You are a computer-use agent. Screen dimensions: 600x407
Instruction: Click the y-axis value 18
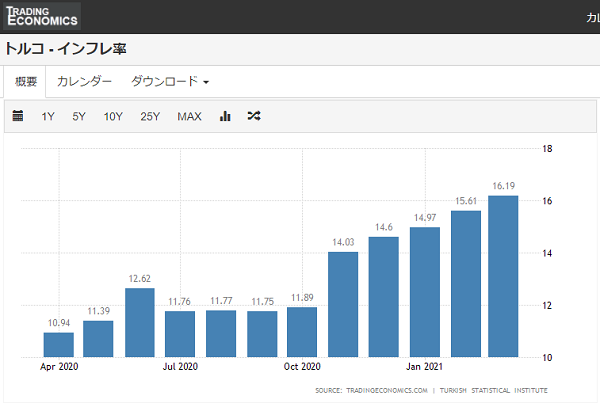(547, 149)
